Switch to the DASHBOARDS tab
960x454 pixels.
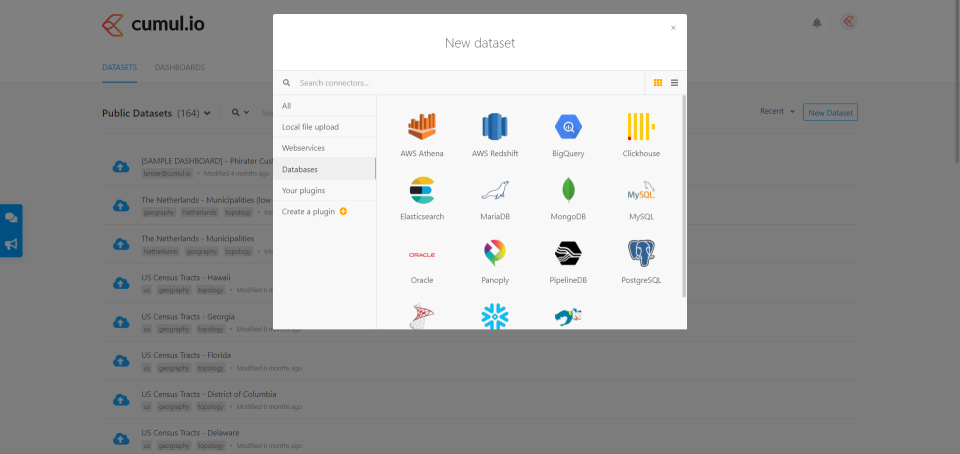point(179,67)
